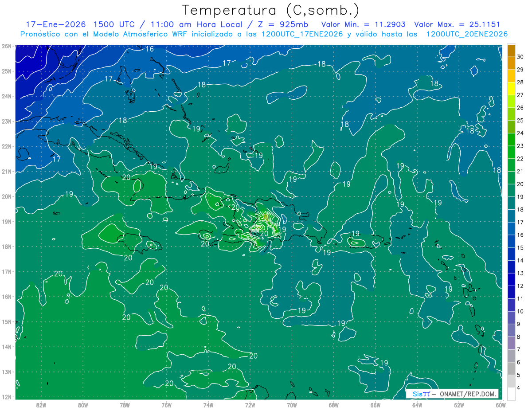Click the 14N latitude axis label
The image size is (532, 411).
point(6,347)
